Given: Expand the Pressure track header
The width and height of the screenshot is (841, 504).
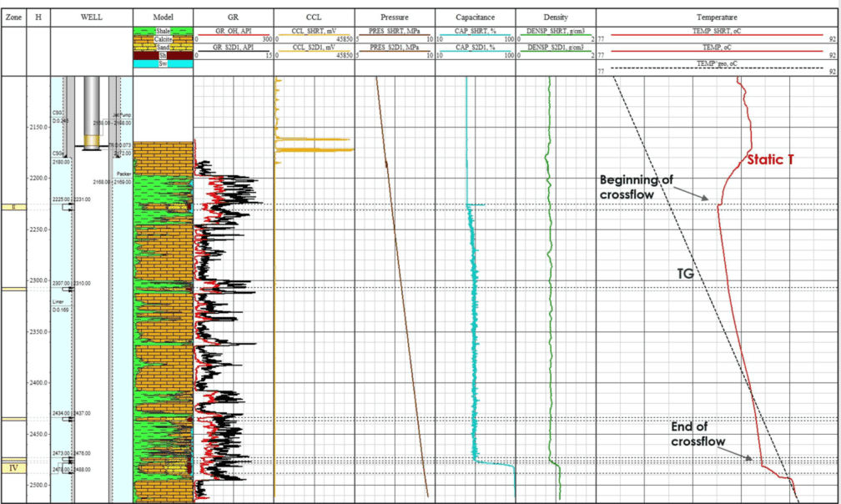Looking at the screenshot, I should pos(395,17).
